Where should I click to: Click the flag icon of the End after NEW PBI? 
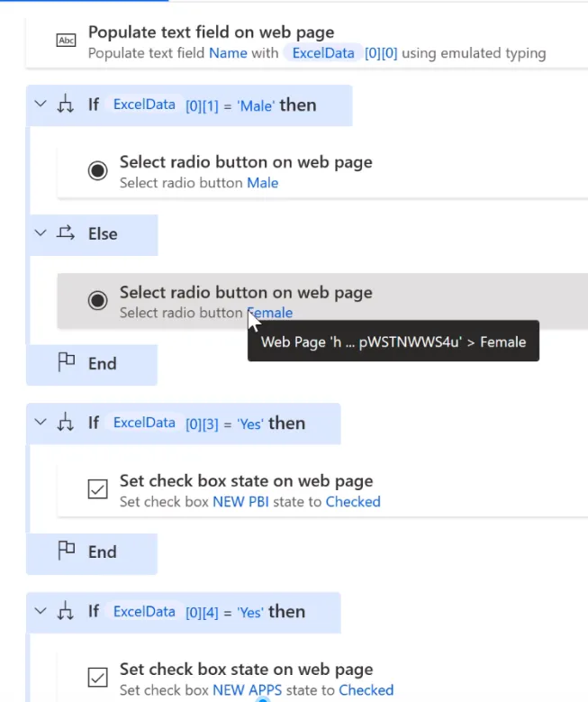coord(67,551)
